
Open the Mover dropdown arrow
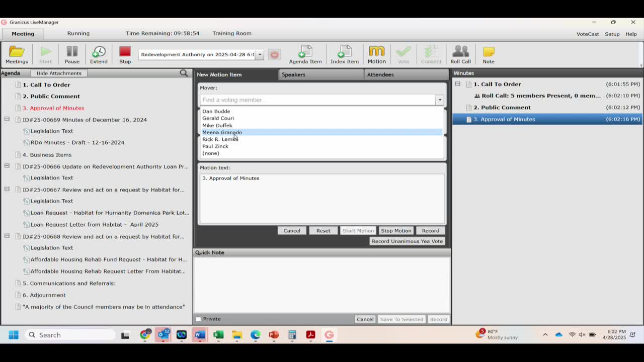(x=440, y=100)
